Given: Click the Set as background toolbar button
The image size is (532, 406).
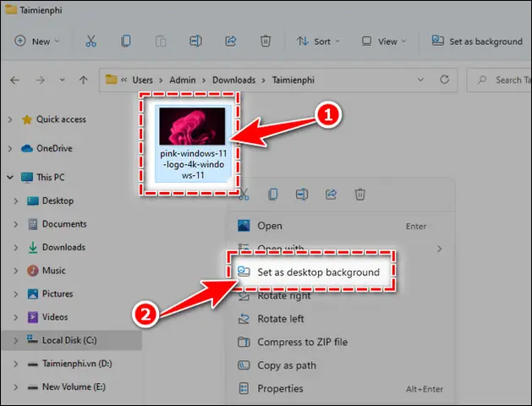Looking at the screenshot, I should 477,41.
